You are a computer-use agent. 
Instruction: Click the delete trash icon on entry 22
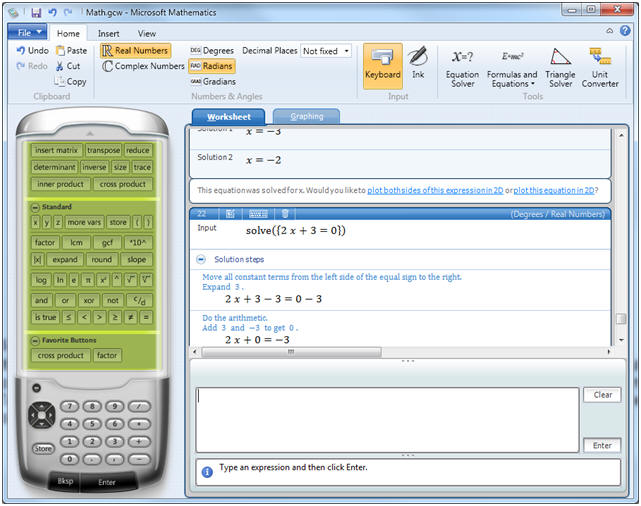click(285, 213)
